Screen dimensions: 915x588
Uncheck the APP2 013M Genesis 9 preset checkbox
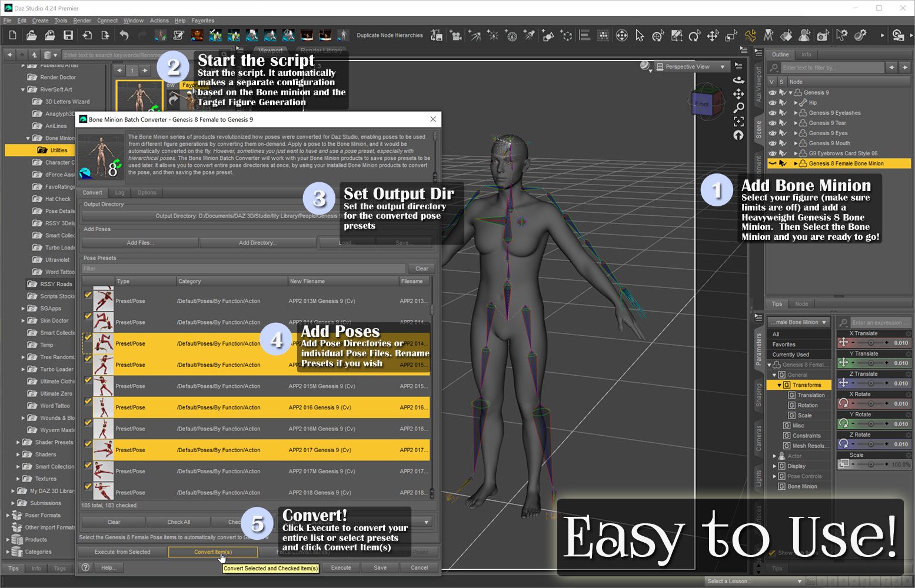click(88, 295)
